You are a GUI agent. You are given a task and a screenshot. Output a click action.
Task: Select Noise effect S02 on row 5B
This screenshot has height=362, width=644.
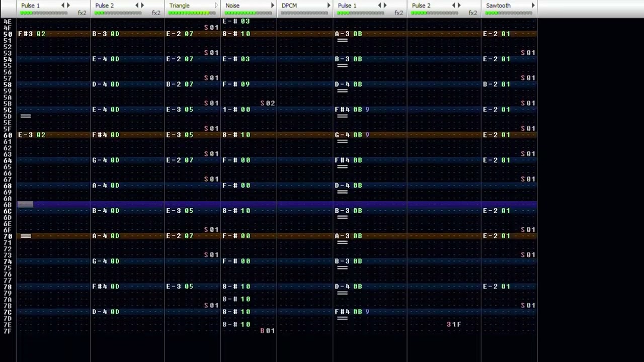(x=268, y=103)
